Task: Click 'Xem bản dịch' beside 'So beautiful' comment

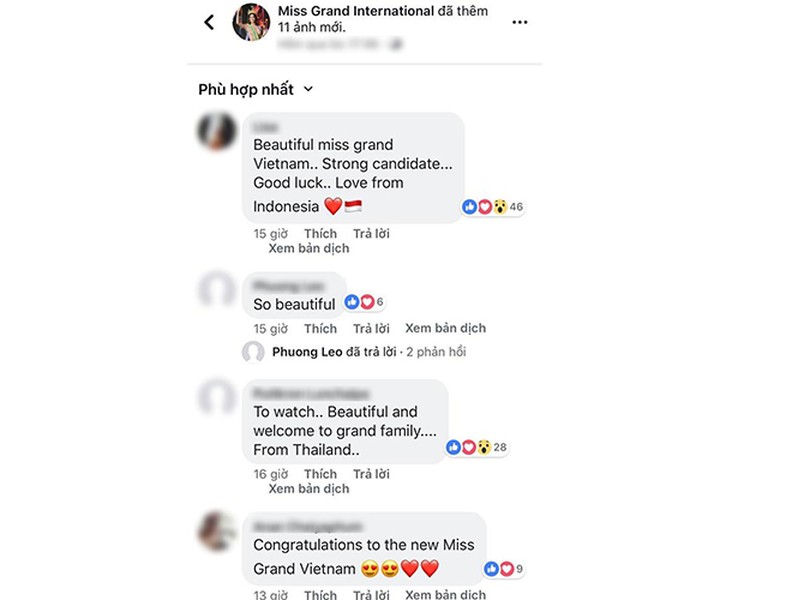Action: pos(446,328)
